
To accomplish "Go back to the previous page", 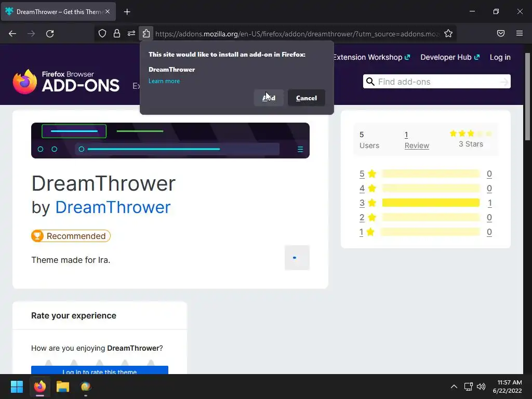I will tap(12, 34).
